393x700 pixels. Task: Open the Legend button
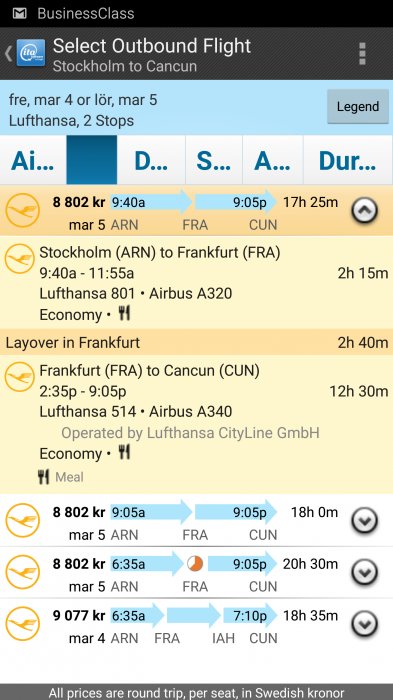[358, 106]
